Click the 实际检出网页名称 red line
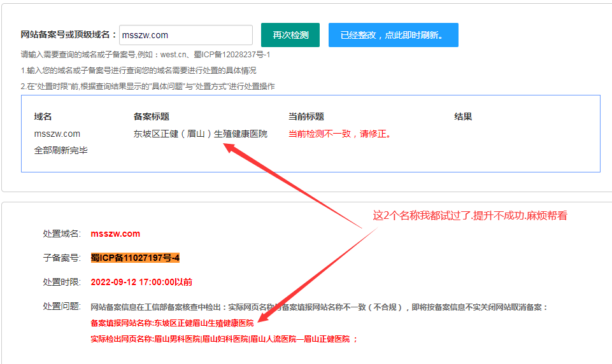Image resolution: width=612 pixels, height=364 pixels. pyautogui.click(x=224, y=339)
